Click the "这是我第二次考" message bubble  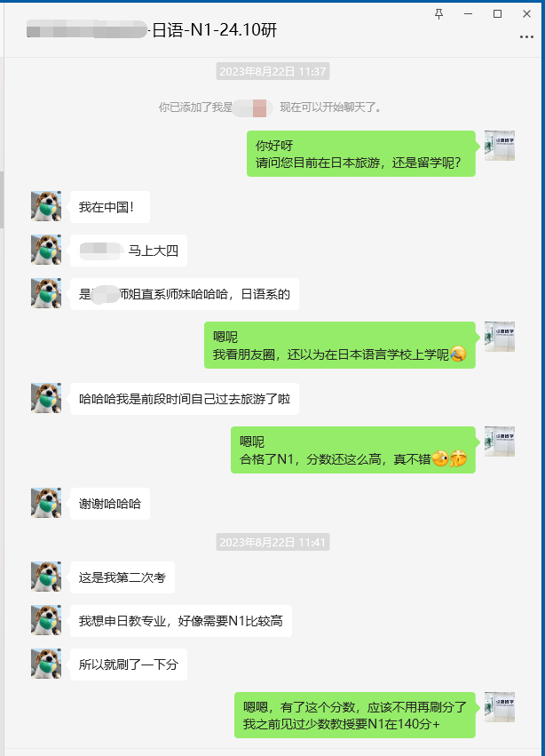pos(122,577)
